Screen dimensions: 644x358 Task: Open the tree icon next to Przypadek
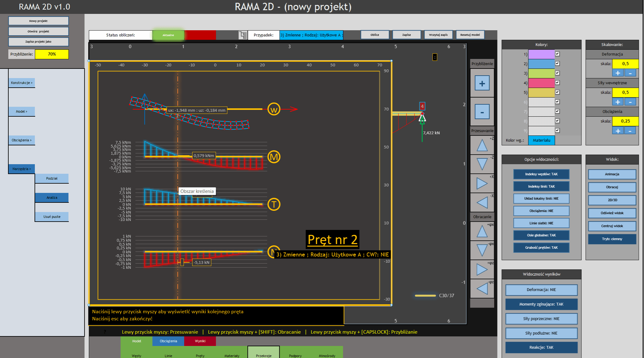point(243,35)
